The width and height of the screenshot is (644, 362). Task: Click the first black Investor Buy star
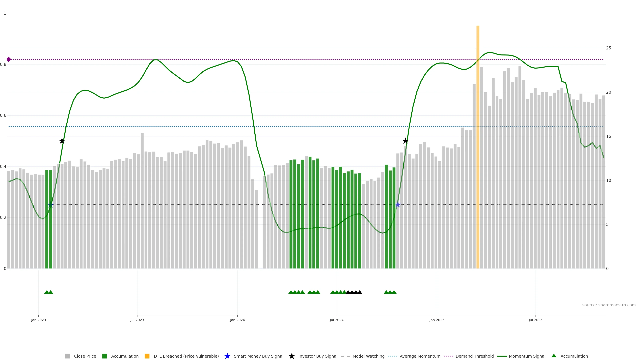coord(62,141)
